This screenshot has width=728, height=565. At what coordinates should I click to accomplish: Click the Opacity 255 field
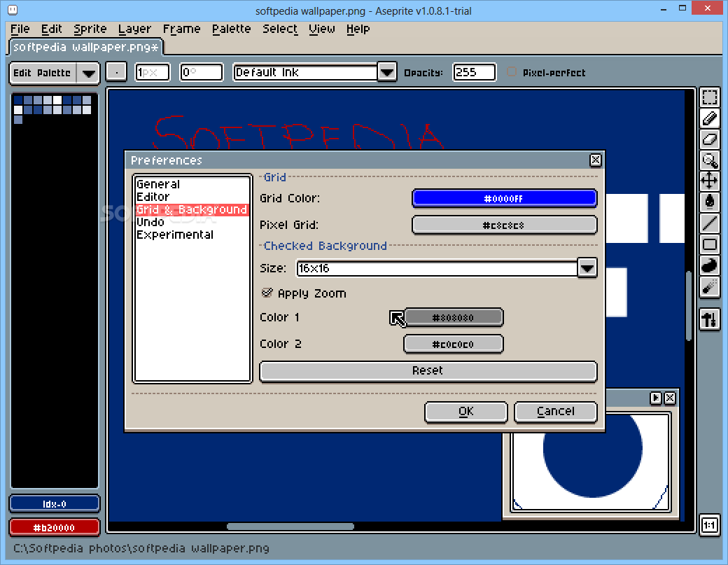[474, 72]
